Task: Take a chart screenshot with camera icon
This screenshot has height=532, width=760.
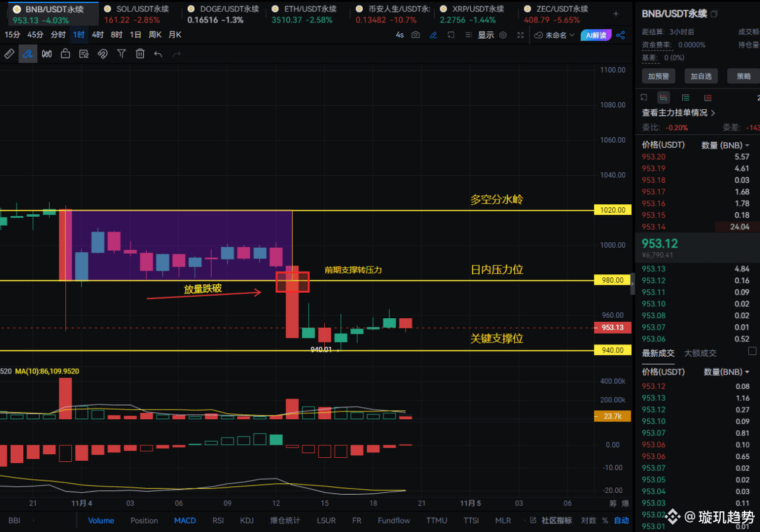Action: [416, 35]
